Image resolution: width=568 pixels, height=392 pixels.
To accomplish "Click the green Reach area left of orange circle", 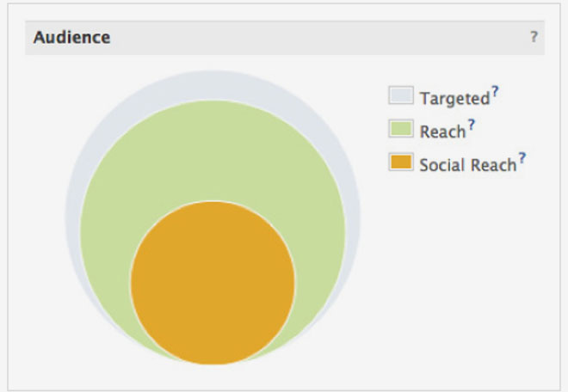I will [x=103, y=258].
